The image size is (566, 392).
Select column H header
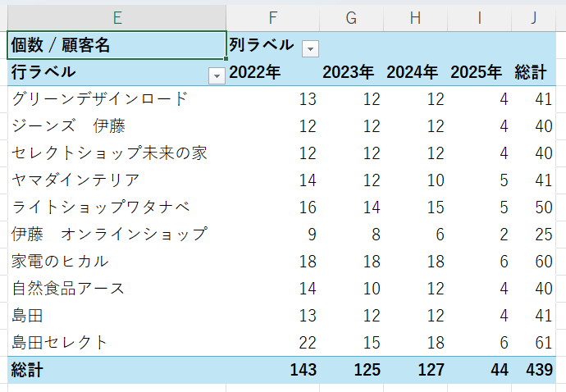point(415,17)
